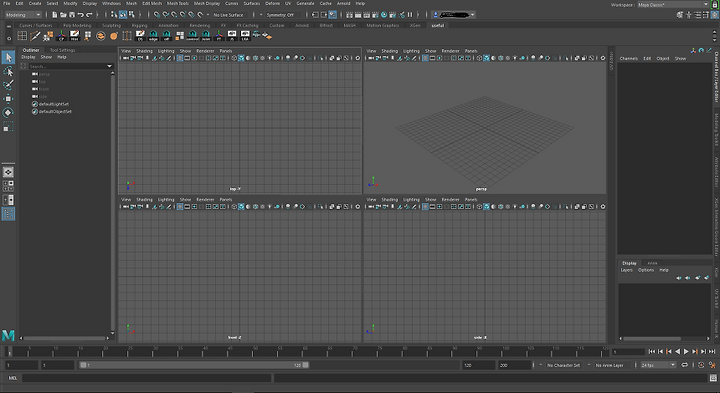This screenshot has height=393, width=720.
Task: Toggle Auto Keyframe button
Action: click(701, 365)
